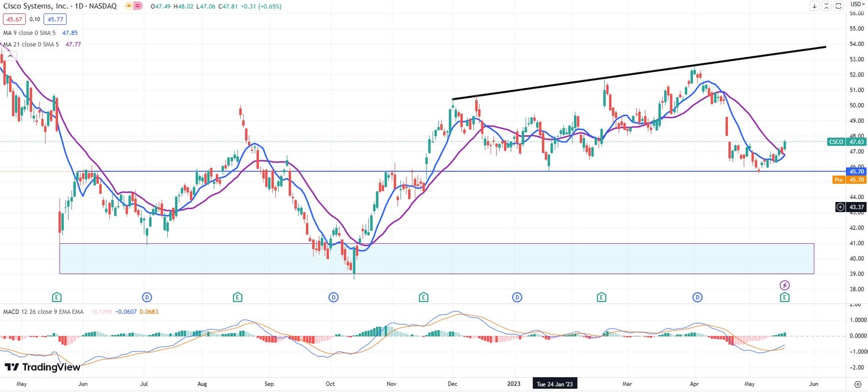Click the green CSCO 47.63 price label

[x=847, y=142]
